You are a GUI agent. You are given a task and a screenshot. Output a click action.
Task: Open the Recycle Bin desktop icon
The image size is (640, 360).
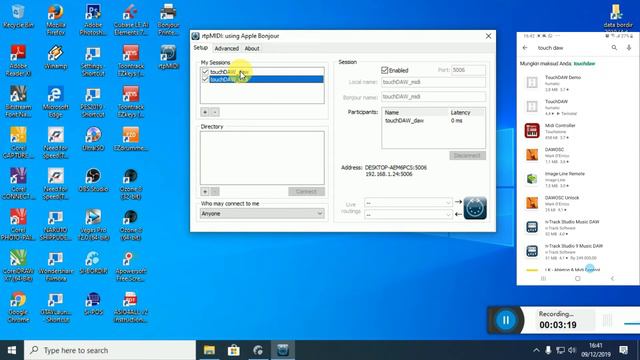18,17
